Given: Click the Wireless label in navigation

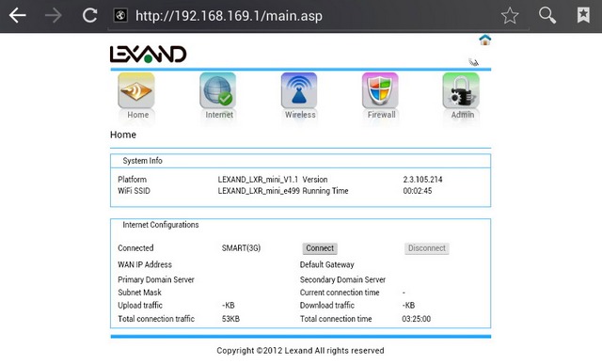Looking at the screenshot, I should tap(300, 115).
